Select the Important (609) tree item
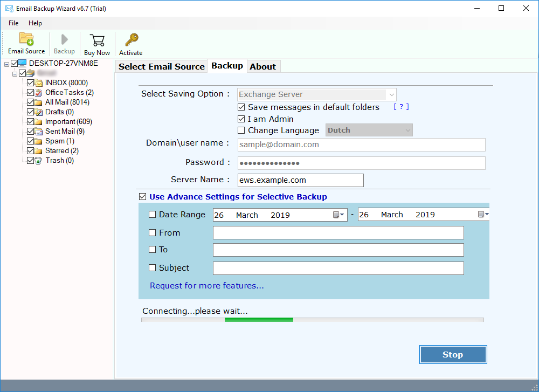The height and width of the screenshot is (392, 539). click(x=69, y=122)
